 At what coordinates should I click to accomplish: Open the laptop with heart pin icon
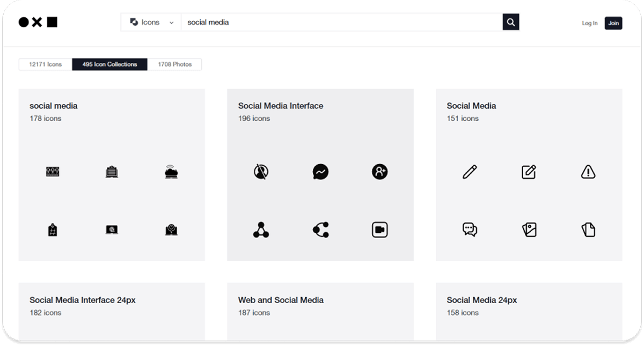point(171,230)
